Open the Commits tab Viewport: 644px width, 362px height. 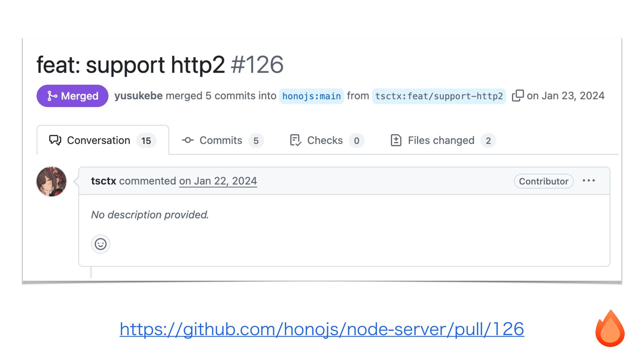point(221,140)
